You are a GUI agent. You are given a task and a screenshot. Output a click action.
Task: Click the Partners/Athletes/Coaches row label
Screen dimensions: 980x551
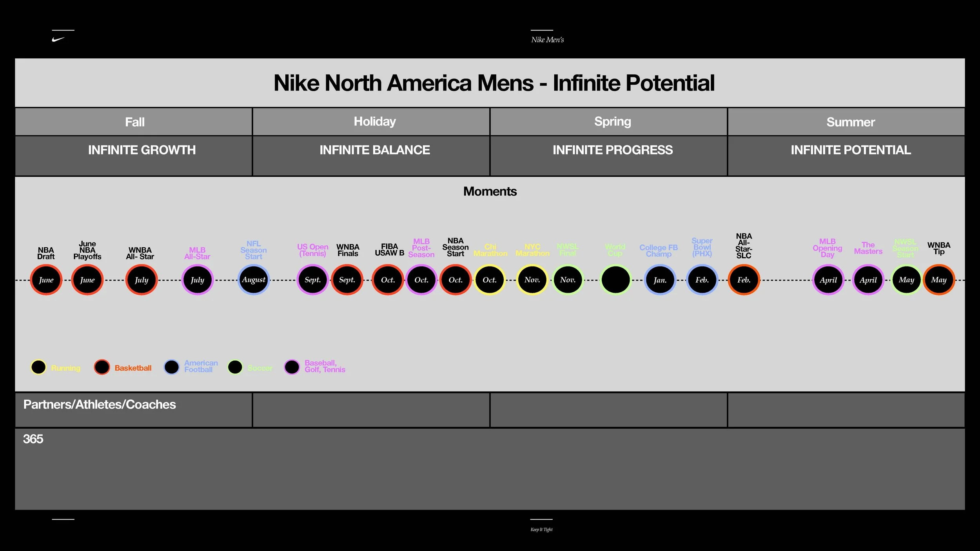(x=100, y=404)
